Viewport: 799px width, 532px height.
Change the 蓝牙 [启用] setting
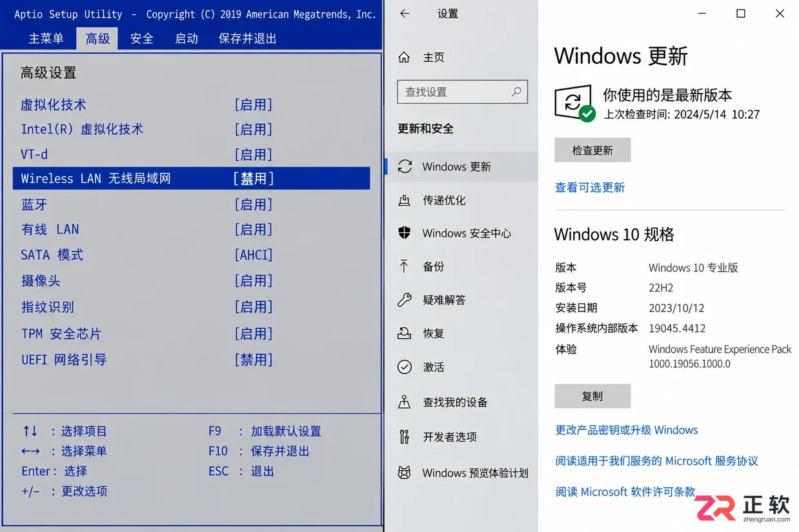(253, 204)
